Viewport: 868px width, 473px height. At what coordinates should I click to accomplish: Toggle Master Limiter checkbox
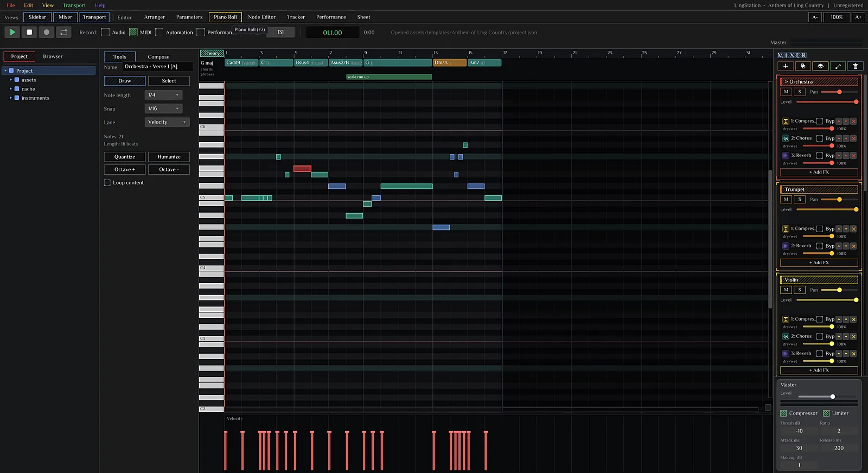[826, 413]
